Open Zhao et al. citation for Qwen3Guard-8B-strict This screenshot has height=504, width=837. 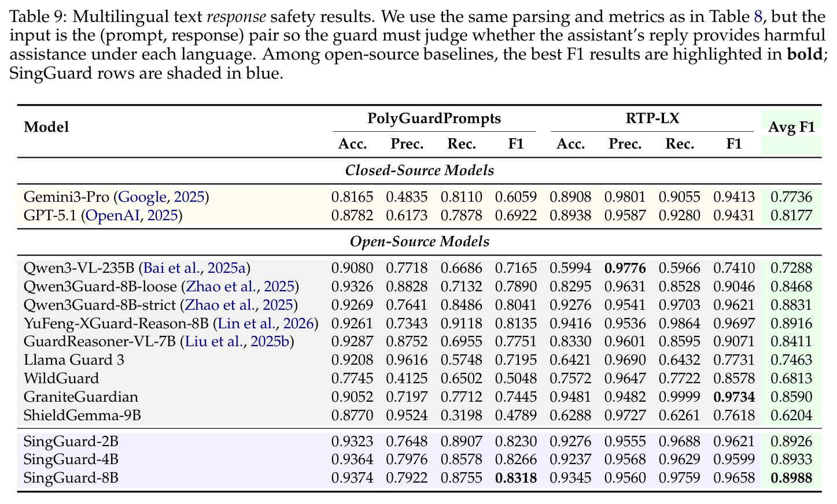point(239,305)
